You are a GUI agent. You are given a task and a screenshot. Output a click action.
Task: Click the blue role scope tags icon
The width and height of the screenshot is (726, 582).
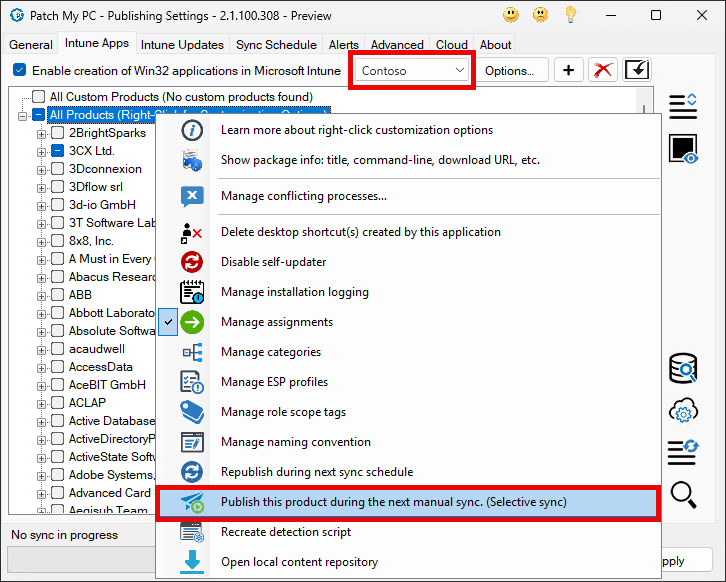coord(192,412)
